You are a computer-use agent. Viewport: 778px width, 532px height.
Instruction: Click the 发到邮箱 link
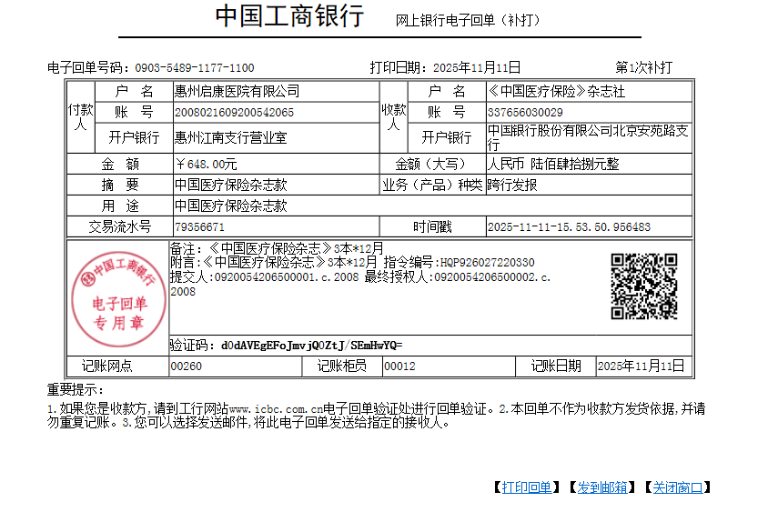pos(601,487)
